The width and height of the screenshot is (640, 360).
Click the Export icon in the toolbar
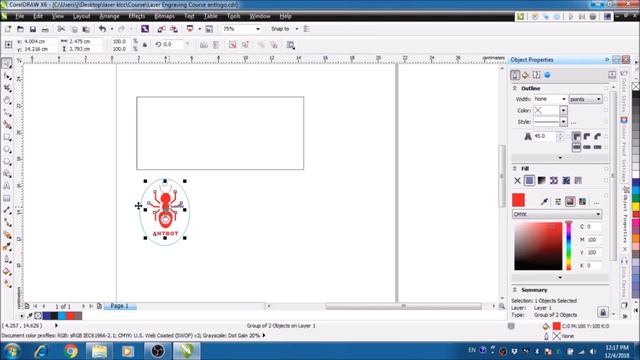174,29
